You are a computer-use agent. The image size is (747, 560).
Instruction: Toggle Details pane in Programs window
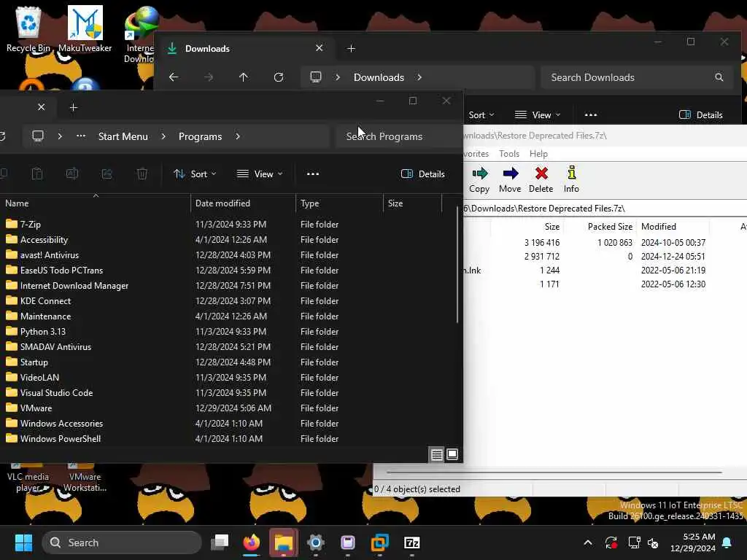[x=422, y=174]
